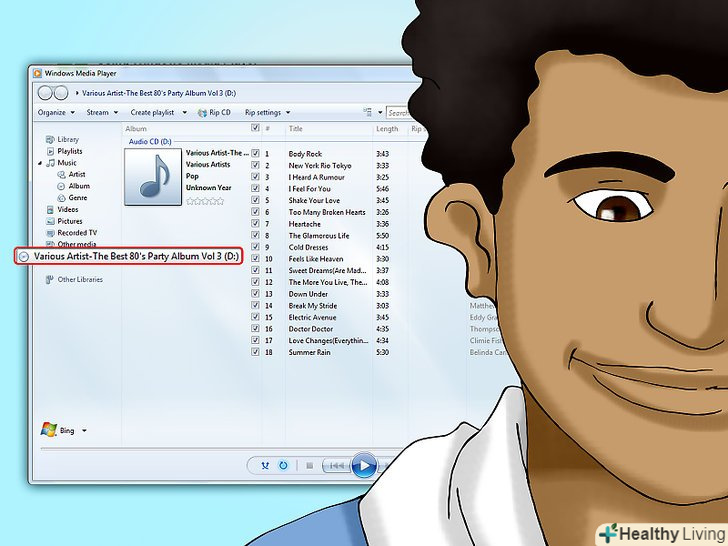Collapse the Music tree node arrow
This screenshot has height=546, width=728.
point(40,163)
